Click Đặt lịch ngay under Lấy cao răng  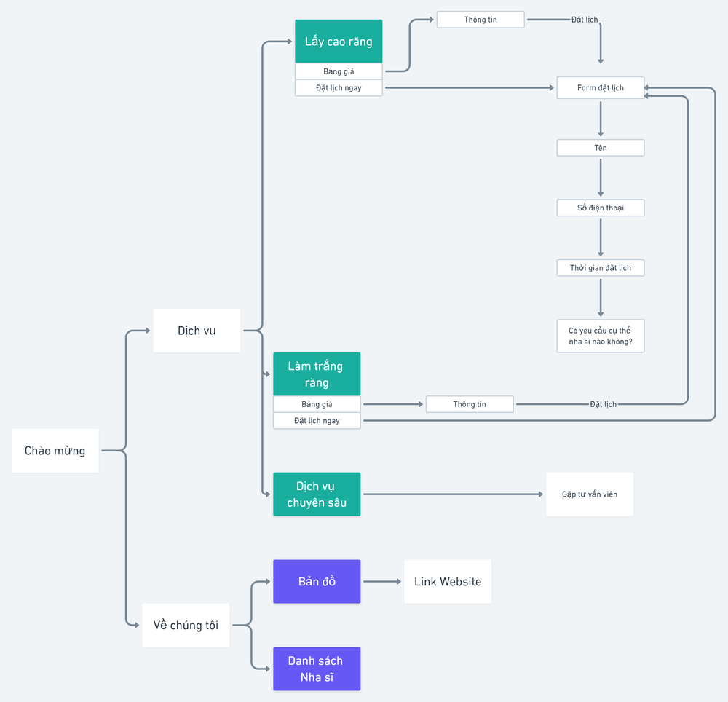[339, 88]
